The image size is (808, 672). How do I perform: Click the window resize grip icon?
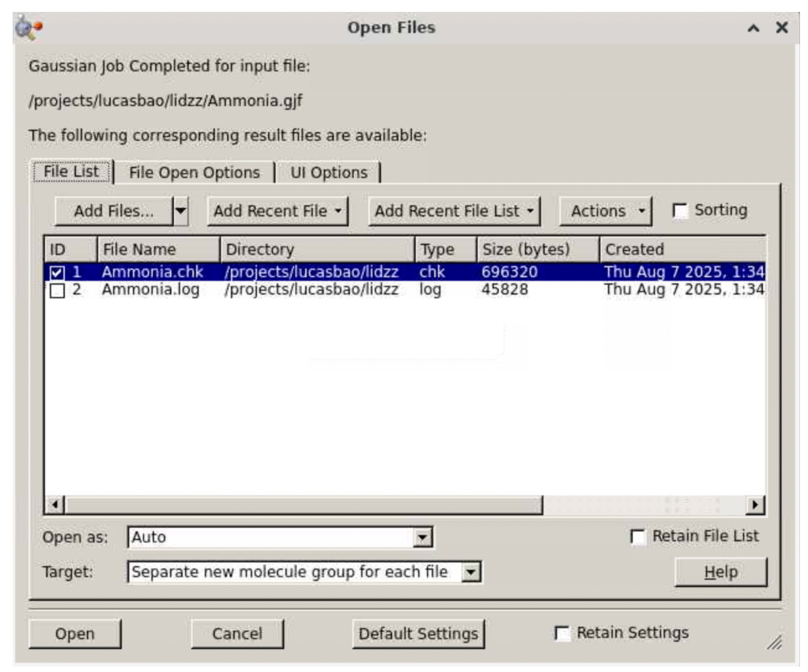tap(776, 643)
